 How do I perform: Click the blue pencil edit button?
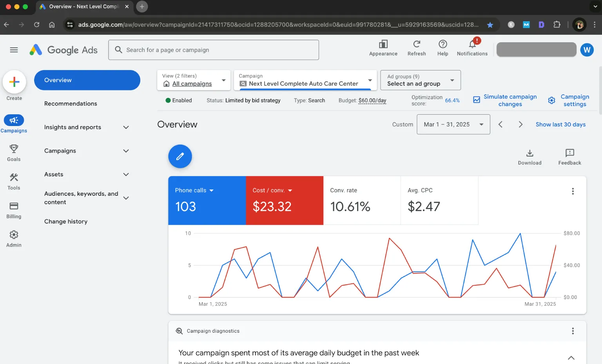[180, 156]
